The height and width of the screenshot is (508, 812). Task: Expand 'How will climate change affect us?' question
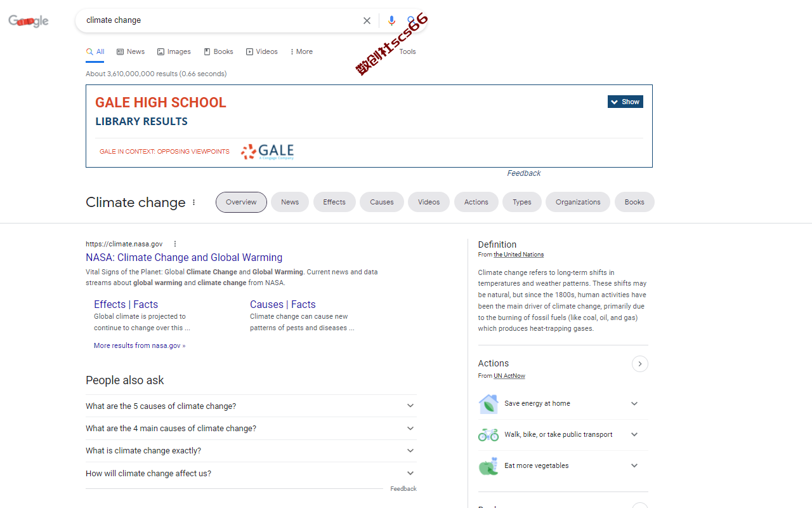[x=251, y=474]
